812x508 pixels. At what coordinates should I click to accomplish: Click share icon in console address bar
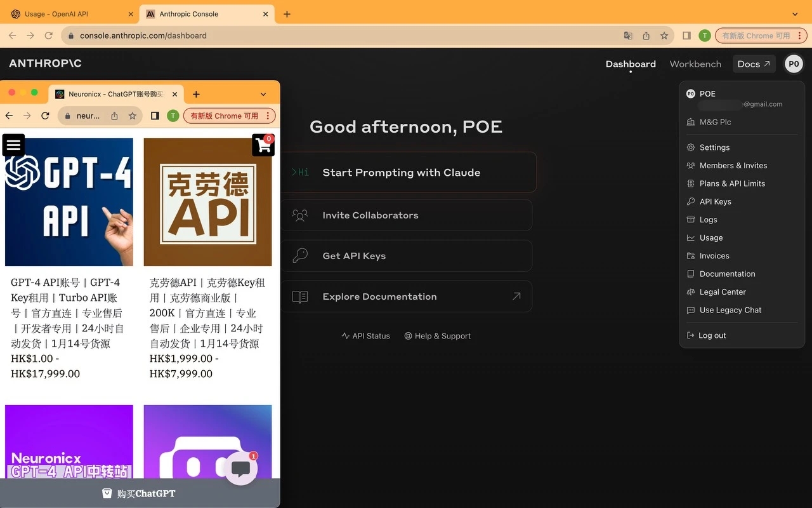[646, 36]
